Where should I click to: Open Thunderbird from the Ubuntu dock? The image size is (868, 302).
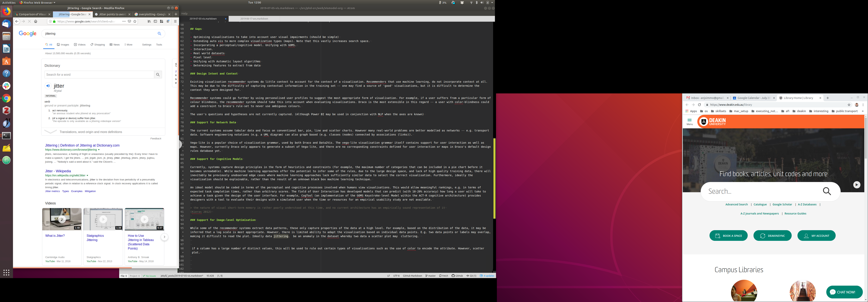click(6, 24)
